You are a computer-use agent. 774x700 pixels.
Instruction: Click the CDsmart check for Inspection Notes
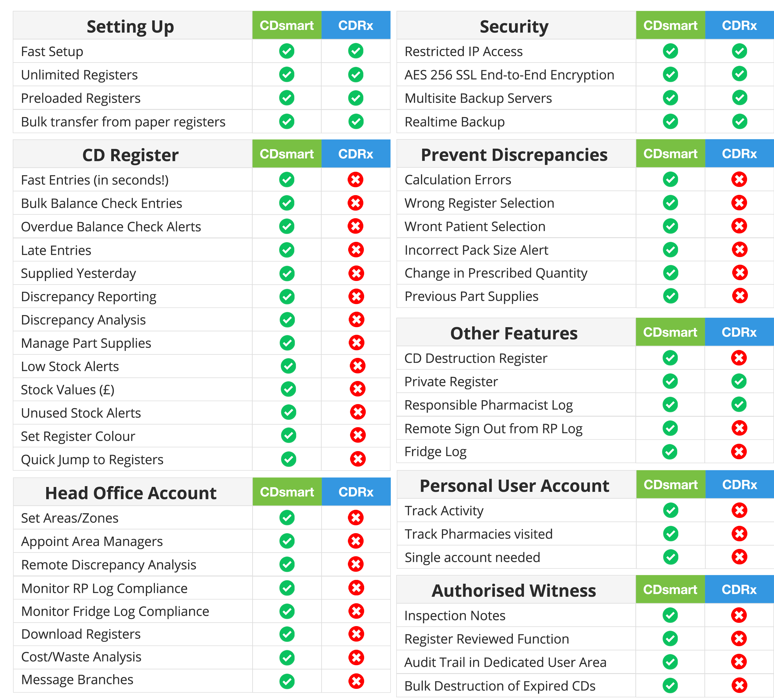click(x=670, y=615)
